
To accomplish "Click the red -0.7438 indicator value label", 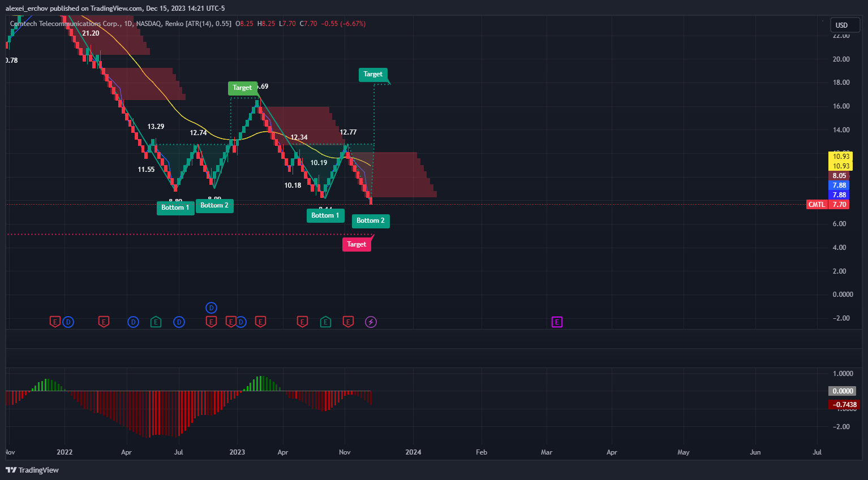I will click(844, 405).
